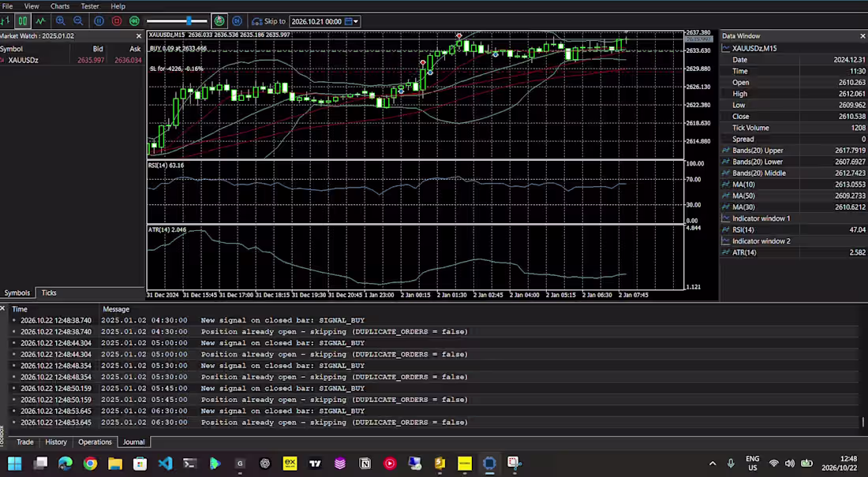Click the Tick Volume value 1208
The height and width of the screenshot is (477, 868).
point(858,128)
